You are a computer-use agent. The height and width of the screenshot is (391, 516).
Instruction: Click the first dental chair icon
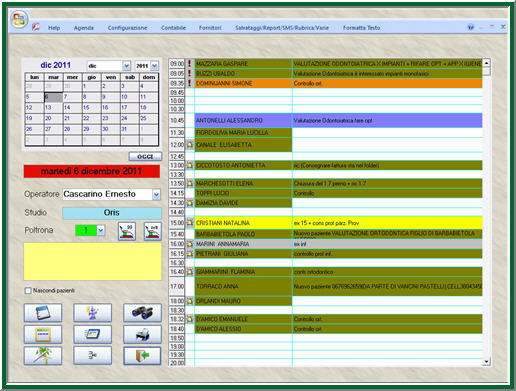(x=127, y=231)
